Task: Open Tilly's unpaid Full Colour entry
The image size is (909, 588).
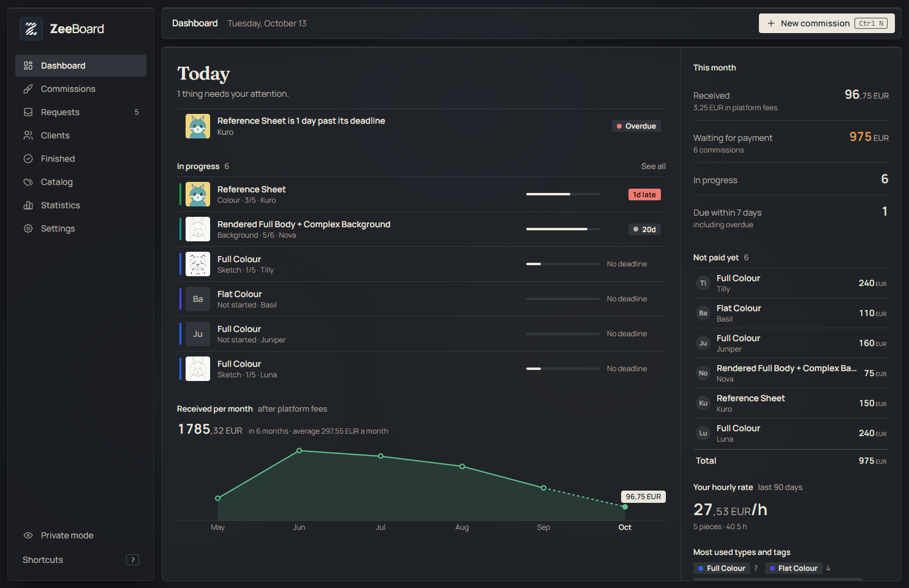Action: click(791, 283)
